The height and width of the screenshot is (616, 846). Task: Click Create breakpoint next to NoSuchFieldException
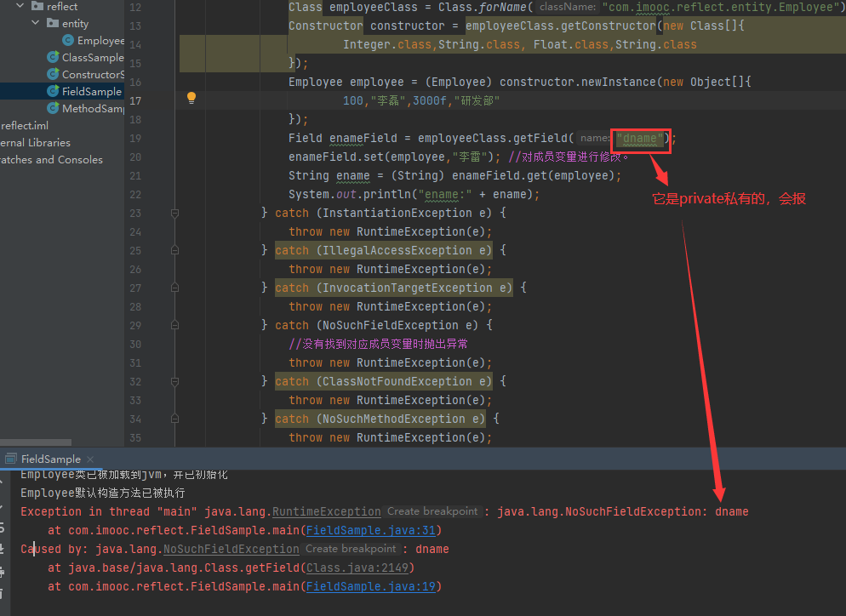[350, 549]
